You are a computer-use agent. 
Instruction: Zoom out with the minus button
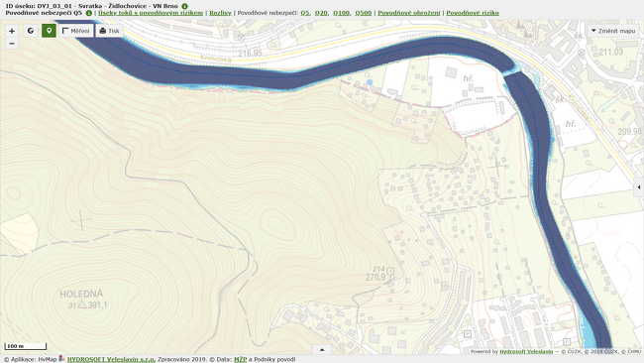(12, 44)
